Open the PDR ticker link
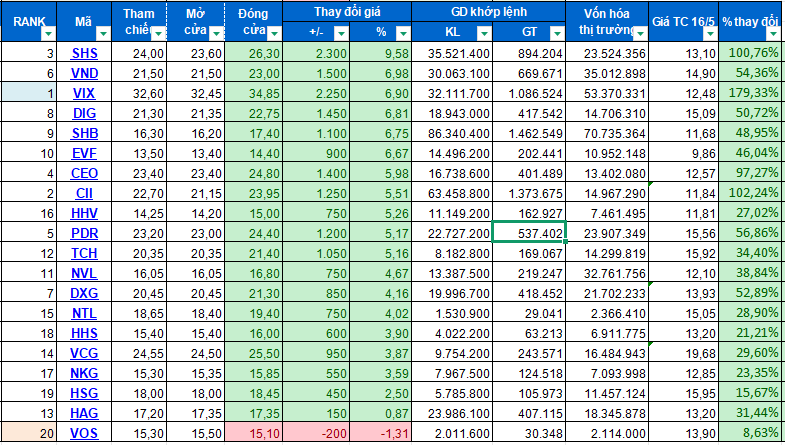This screenshot has height=445, width=785. click(x=84, y=233)
